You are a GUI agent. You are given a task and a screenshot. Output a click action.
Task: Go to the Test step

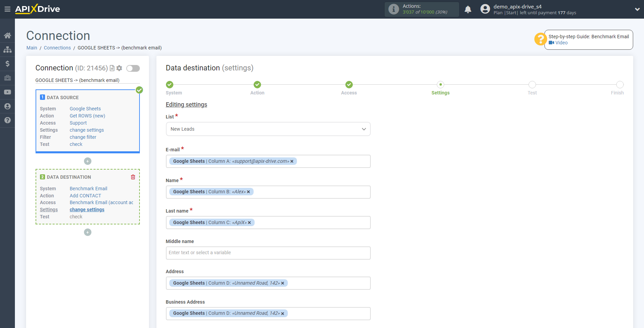point(532,85)
